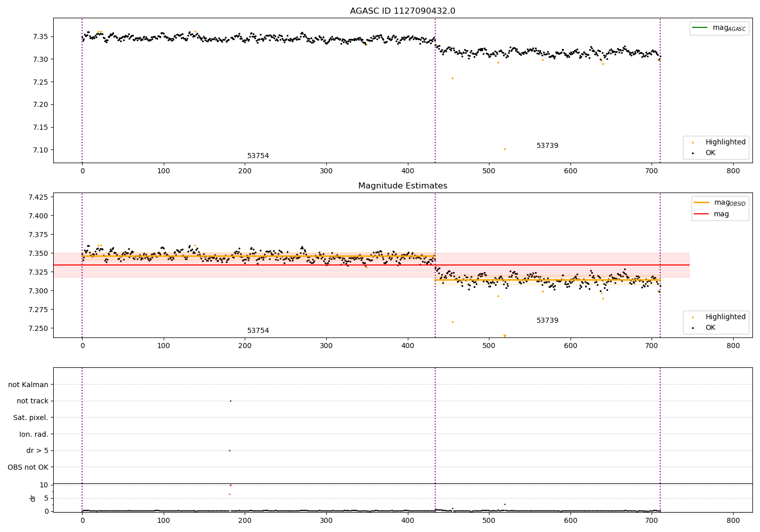The width and height of the screenshot is (760, 532).
Task: Click the 400 x-tick under Magnitude Estimates
Action: click(x=408, y=346)
